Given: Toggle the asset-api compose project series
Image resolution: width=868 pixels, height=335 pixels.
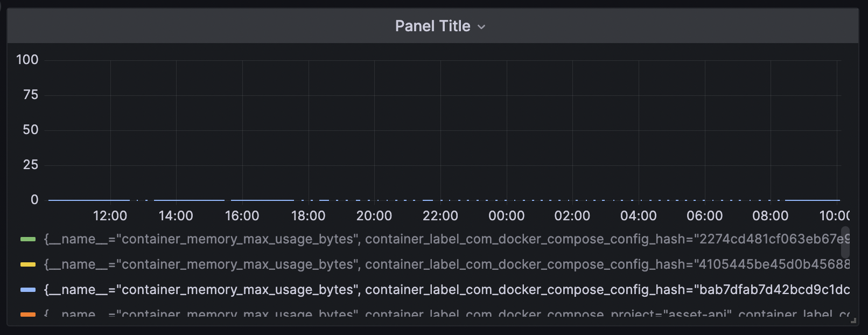Looking at the screenshot, I should [447, 313].
